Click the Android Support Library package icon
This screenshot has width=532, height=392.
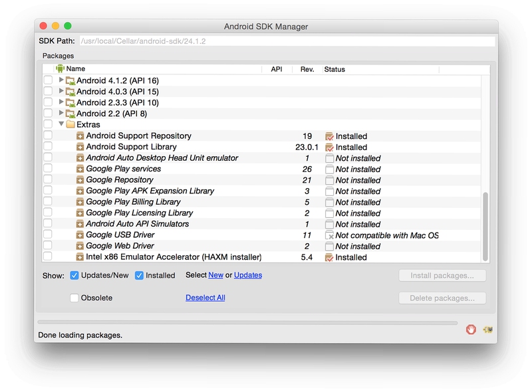80,147
